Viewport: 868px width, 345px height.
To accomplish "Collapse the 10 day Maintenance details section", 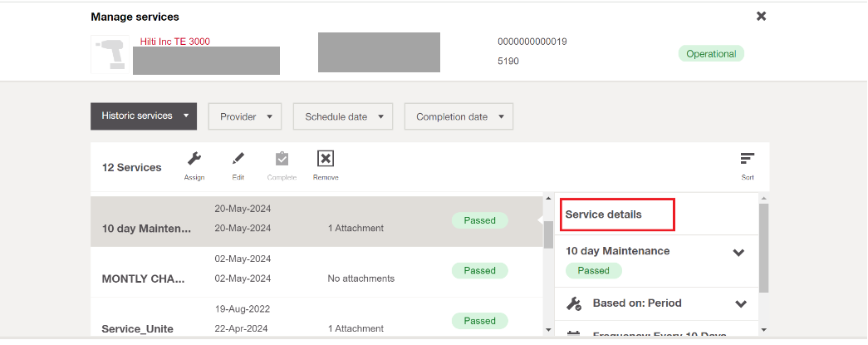I will 738,253.
